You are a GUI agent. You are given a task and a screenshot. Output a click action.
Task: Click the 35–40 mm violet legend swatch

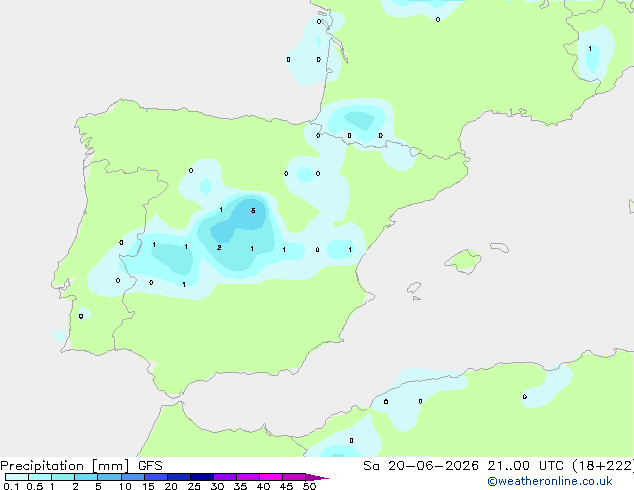tap(247, 477)
